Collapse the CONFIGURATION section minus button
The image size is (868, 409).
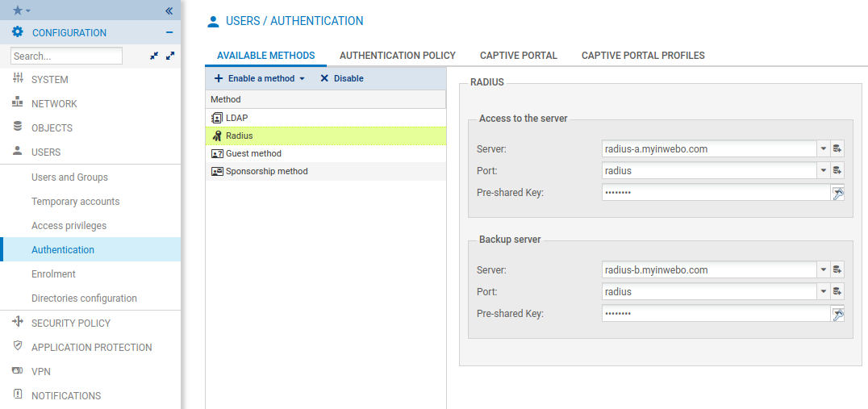(169, 33)
